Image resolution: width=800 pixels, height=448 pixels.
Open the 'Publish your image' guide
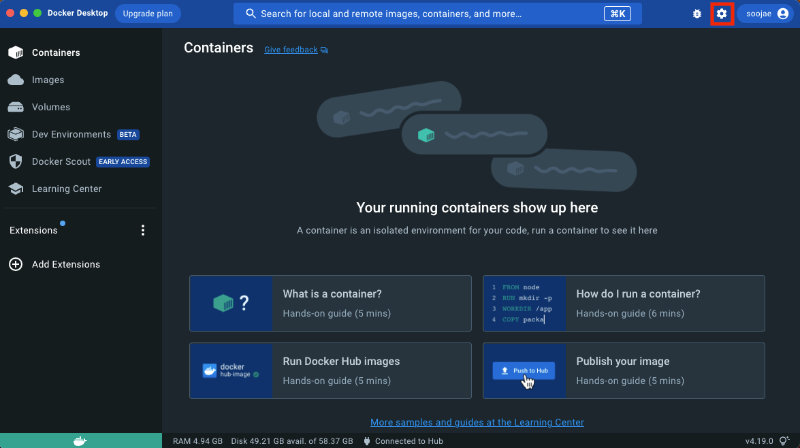click(624, 370)
